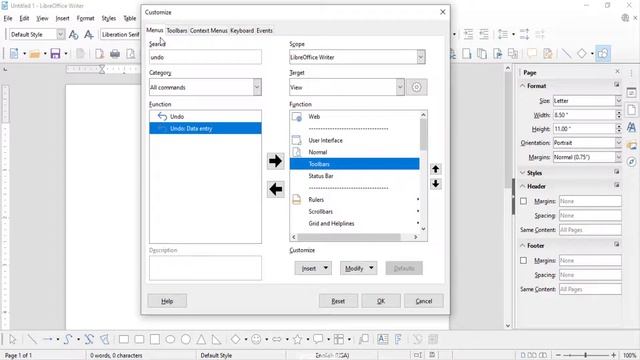Open the page Size dropdown showing Letter
The width and height of the screenshot is (640, 360).
click(x=587, y=101)
